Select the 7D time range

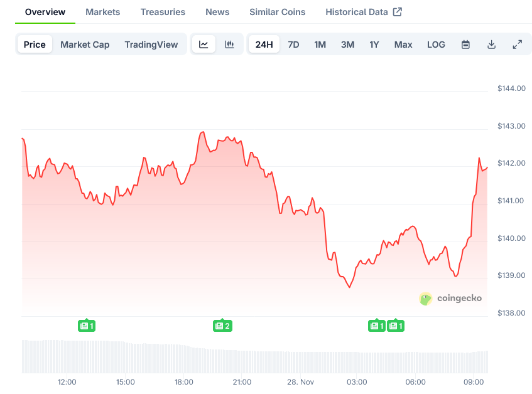click(x=293, y=45)
